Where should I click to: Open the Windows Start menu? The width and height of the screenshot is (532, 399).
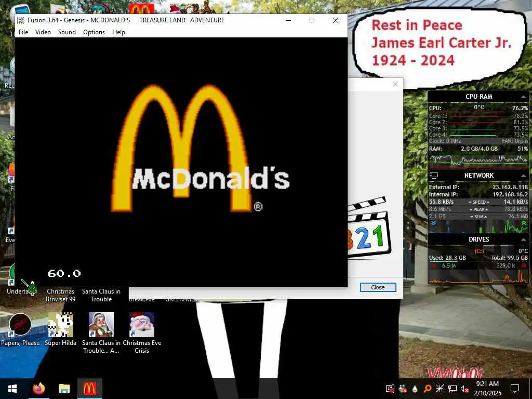click(x=12, y=389)
